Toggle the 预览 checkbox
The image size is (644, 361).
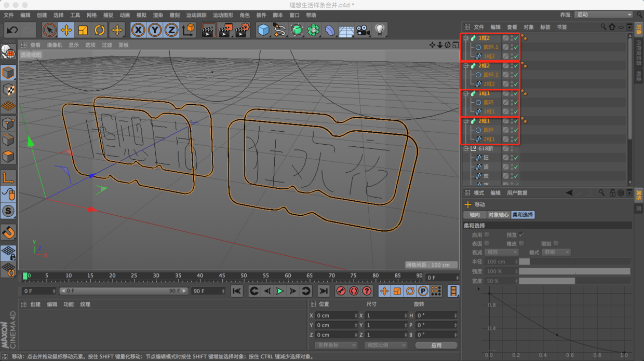tap(521, 234)
